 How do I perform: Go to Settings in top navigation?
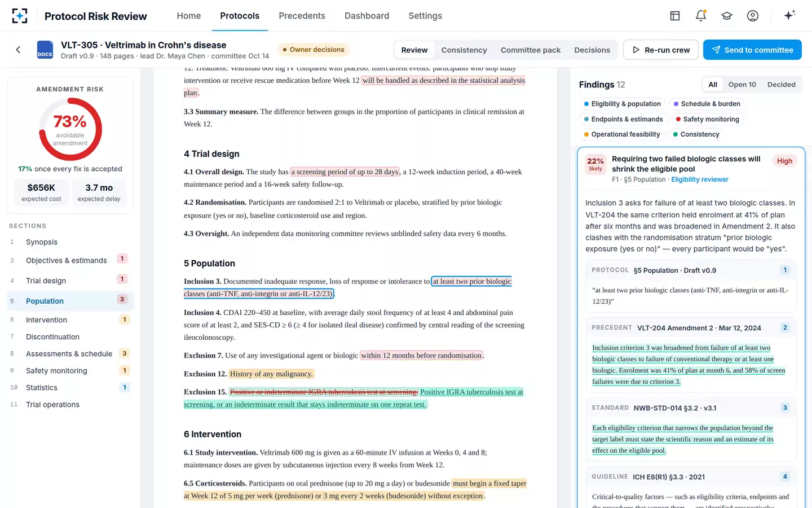tap(425, 16)
